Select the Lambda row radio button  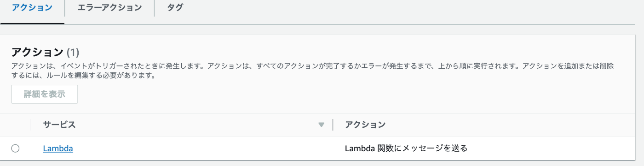pos(15,148)
